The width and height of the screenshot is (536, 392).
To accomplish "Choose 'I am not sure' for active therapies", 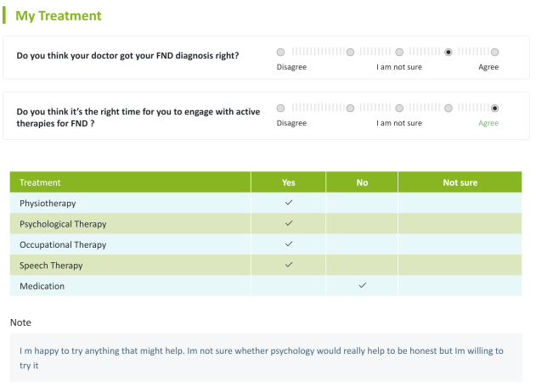I will coord(399,108).
